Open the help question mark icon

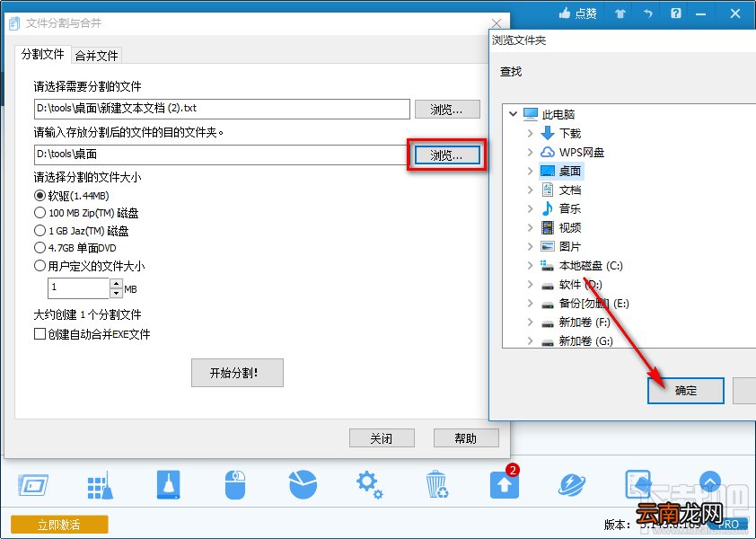676,13
